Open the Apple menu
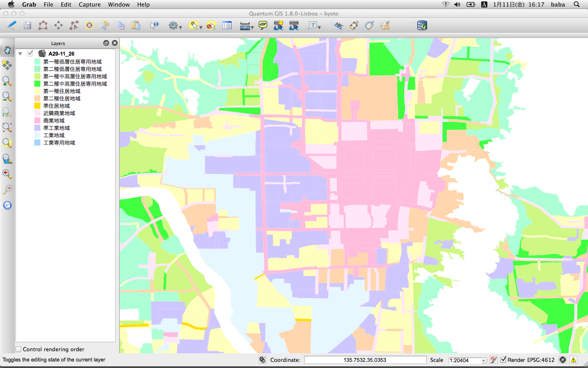 (x=11, y=4)
